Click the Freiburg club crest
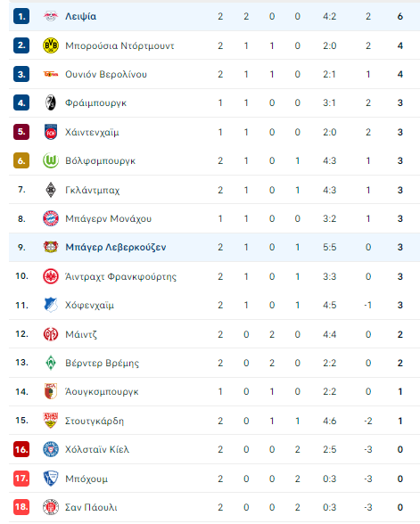420x524 pixels. coord(51,102)
